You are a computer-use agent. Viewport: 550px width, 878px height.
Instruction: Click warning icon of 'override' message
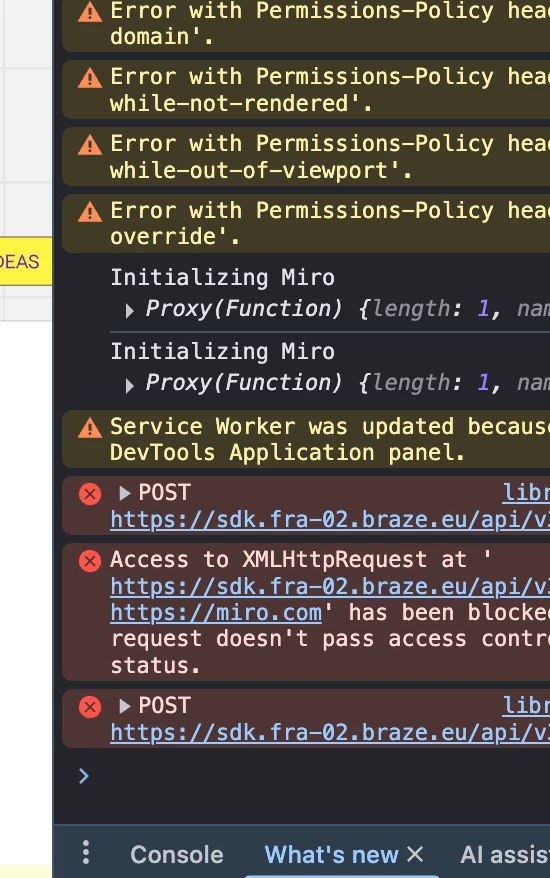pyautogui.click(x=90, y=212)
